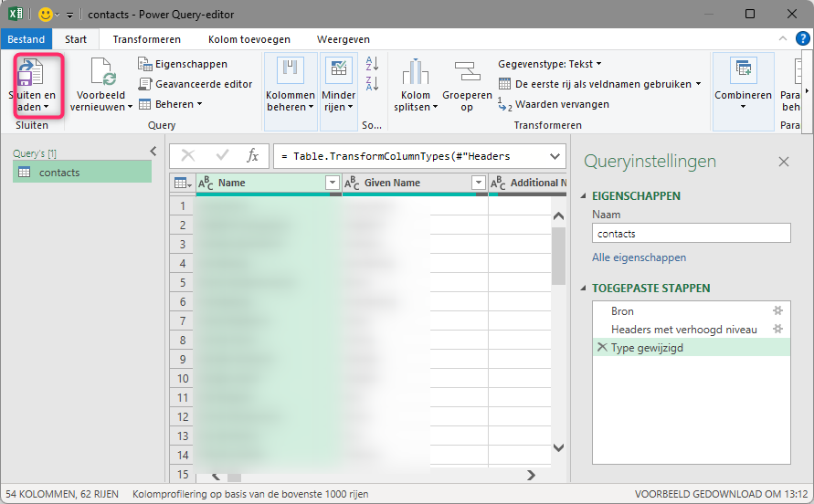Open Bron step settings gear
This screenshot has width=814, height=504.
[x=777, y=310]
